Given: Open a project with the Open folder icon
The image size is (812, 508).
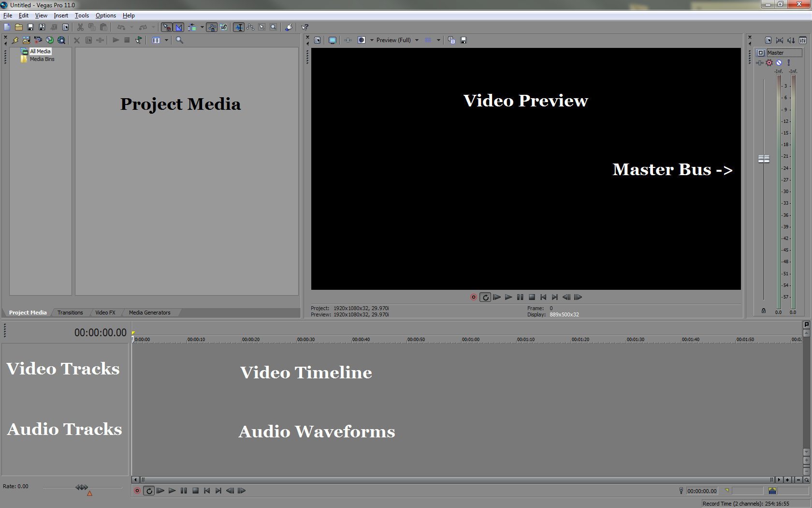Looking at the screenshot, I should tap(19, 27).
